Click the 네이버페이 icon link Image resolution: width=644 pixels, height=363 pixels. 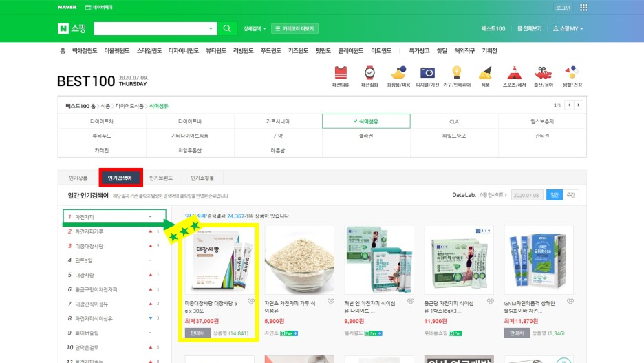click(x=98, y=7)
